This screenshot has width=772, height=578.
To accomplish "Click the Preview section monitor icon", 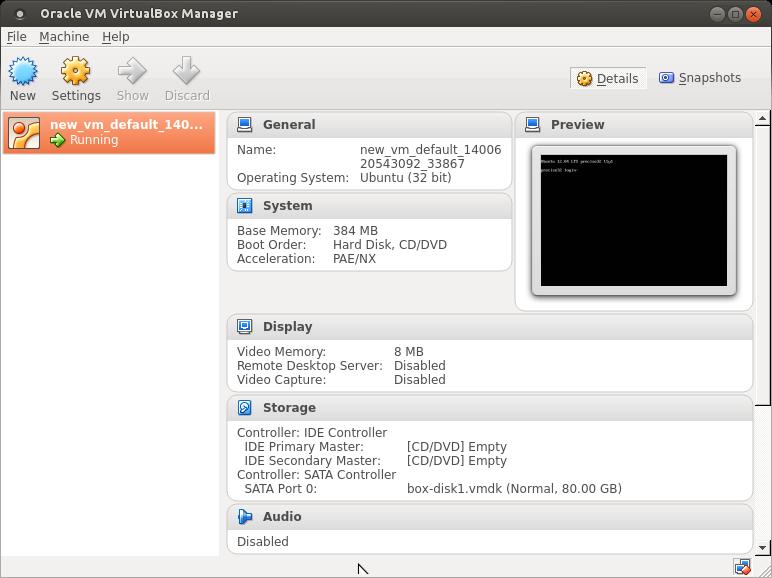I will [533, 125].
